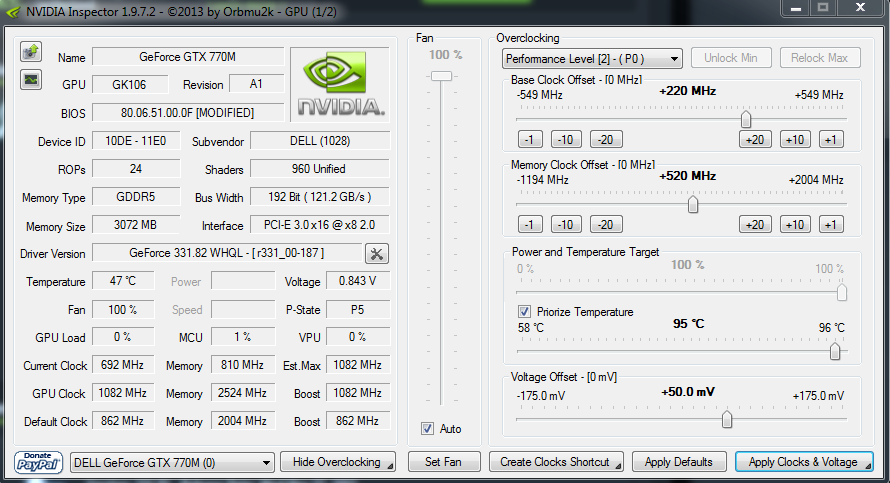Viewport: 890px width, 483px height.
Task: Click the upload screenshot icon beside Name
Action: (x=31, y=52)
